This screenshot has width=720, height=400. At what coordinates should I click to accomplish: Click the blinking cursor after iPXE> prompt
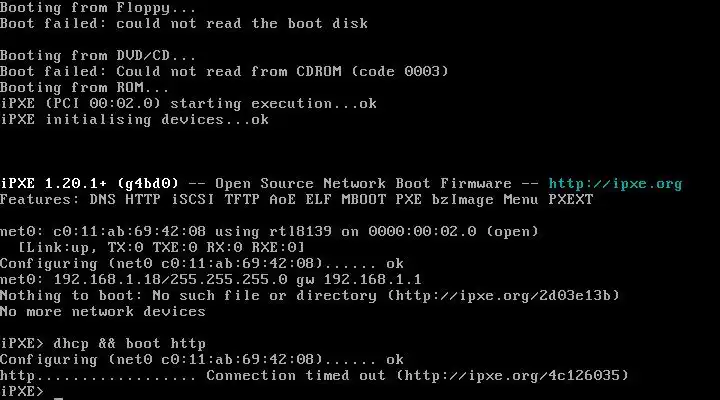tap(58, 398)
